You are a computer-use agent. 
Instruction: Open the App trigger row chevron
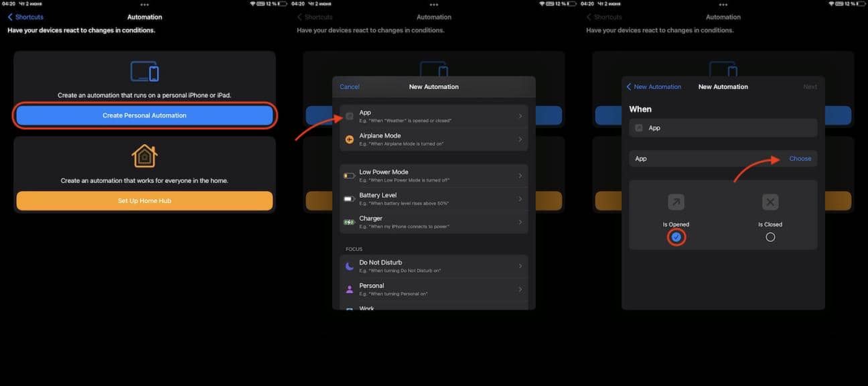coord(520,116)
